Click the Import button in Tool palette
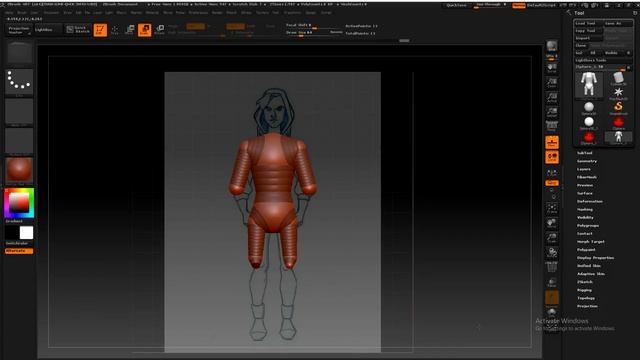The height and width of the screenshot is (360, 640). tap(588, 38)
